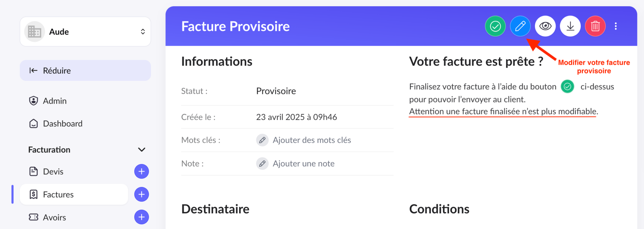Finalize the invoice with the green check icon
The height and width of the screenshot is (229, 644).
pyautogui.click(x=495, y=26)
